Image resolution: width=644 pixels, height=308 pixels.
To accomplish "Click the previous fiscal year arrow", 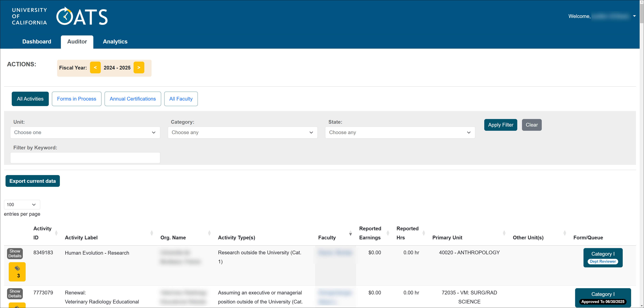I will point(95,67).
